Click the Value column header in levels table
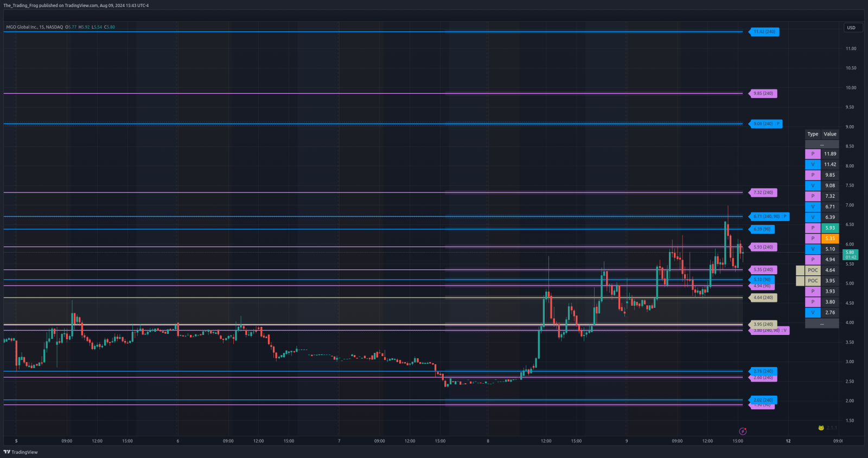This screenshot has width=868, height=458. tap(830, 134)
